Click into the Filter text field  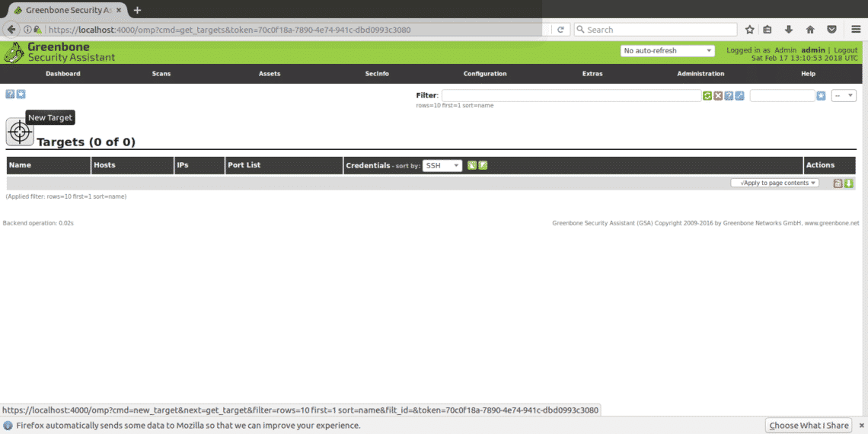571,96
